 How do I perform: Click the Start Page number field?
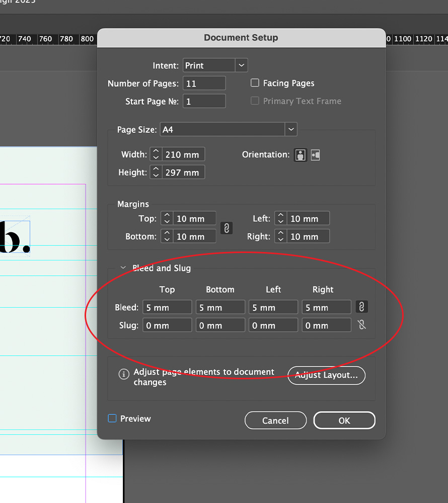click(x=204, y=102)
